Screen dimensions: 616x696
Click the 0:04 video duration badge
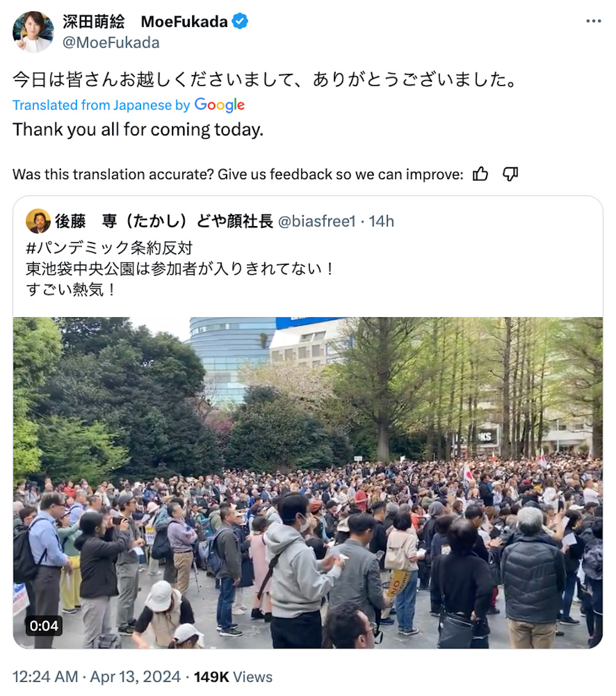[44, 626]
